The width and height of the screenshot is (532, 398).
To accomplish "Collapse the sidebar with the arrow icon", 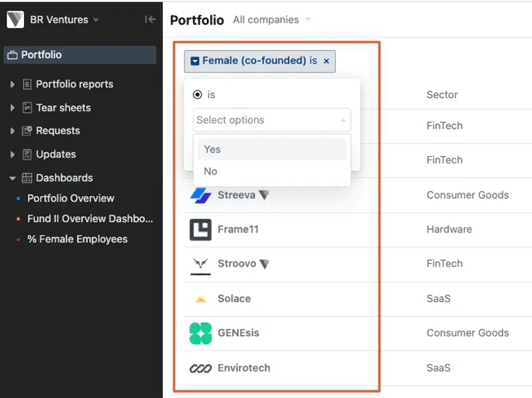I will pyautogui.click(x=150, y=19).
